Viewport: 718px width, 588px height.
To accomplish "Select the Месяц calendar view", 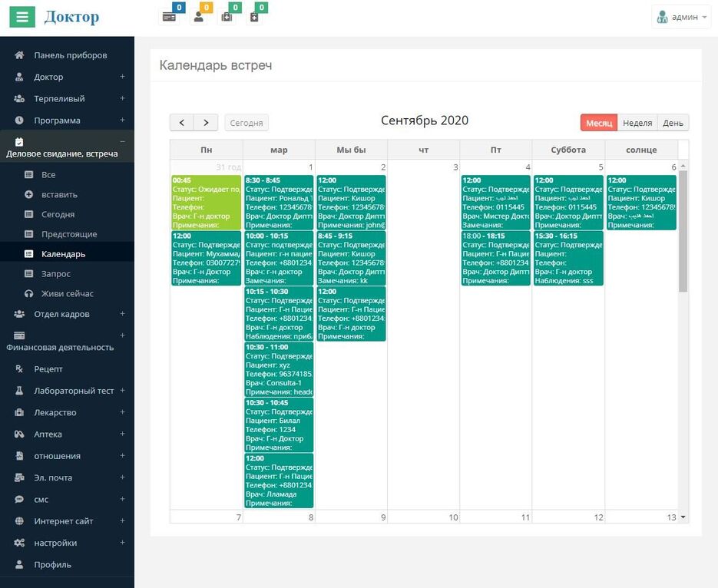I will point(598,123).
